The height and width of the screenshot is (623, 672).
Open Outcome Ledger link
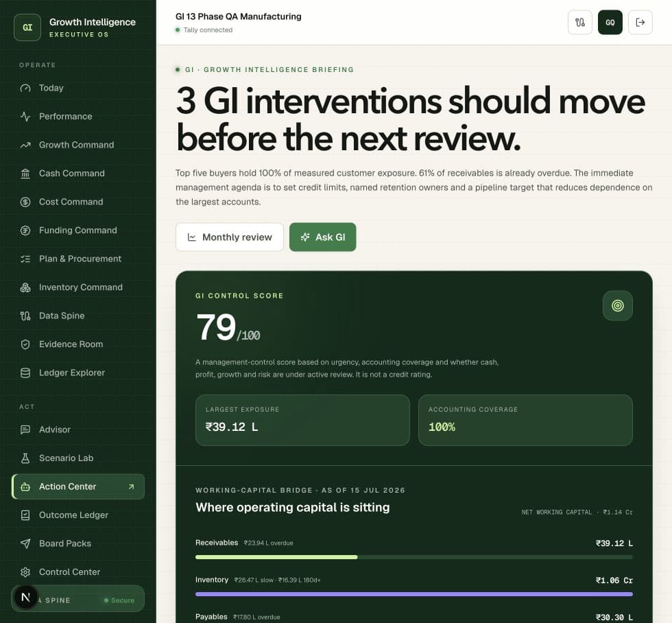click(78, 515)
